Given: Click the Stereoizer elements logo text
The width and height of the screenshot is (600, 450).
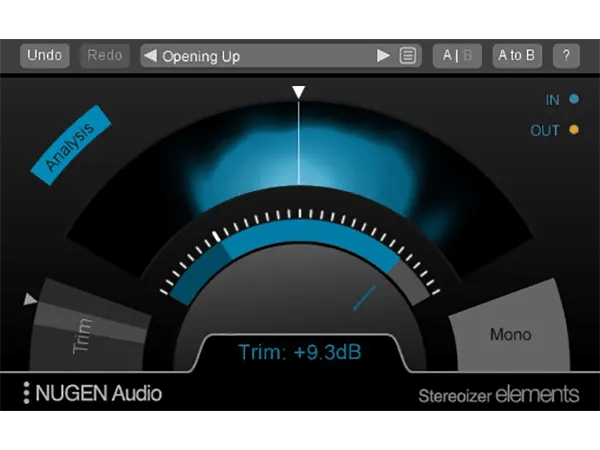Looking at the screenshot, I should tap(499, 395).
